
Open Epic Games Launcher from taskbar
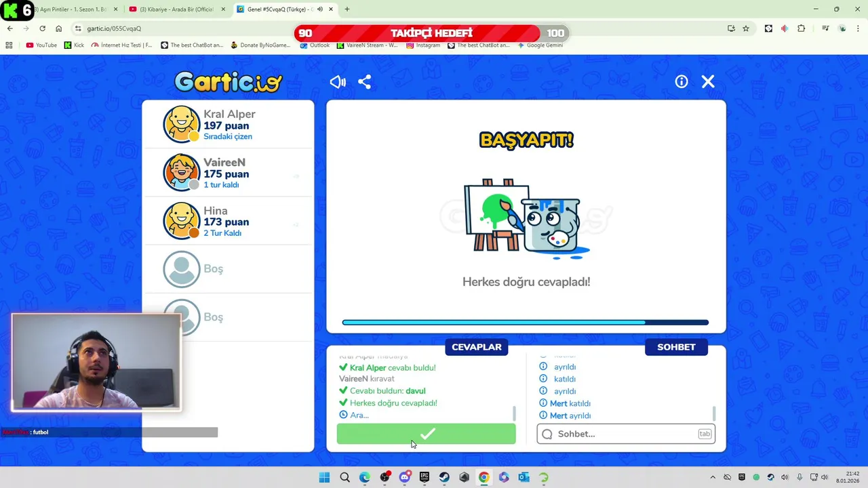(x=425, y=477)
